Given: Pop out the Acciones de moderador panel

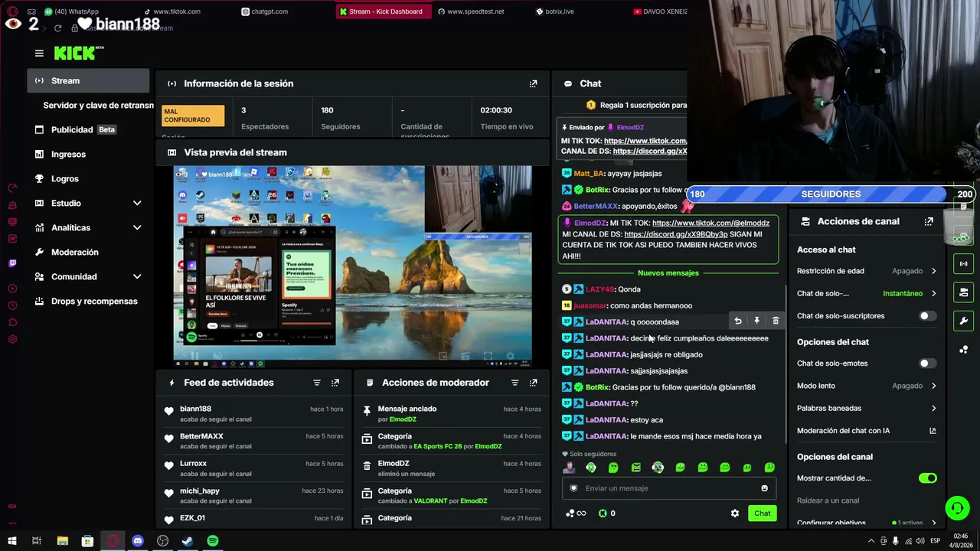Looking at the screenshot, I should tap(533, 383).
